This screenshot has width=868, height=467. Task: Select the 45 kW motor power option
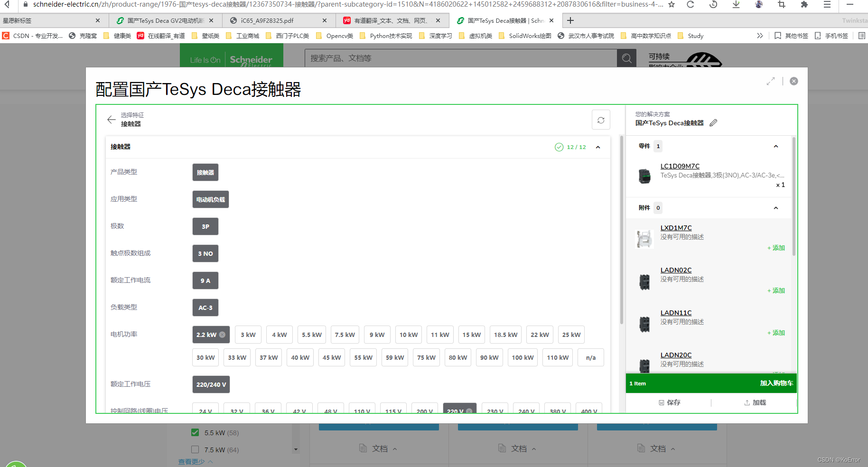point(332,357)
